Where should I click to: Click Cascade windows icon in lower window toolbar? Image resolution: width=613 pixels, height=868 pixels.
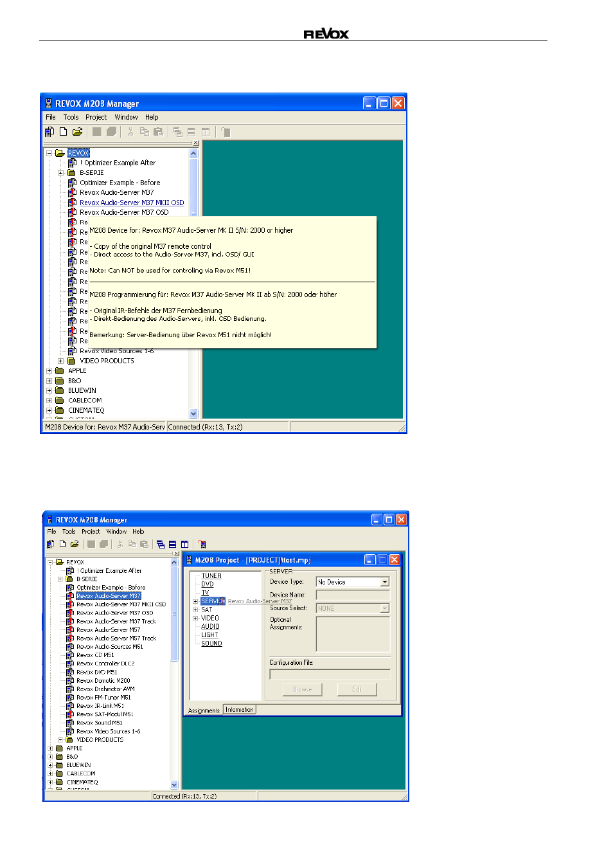tap(161, 544)
